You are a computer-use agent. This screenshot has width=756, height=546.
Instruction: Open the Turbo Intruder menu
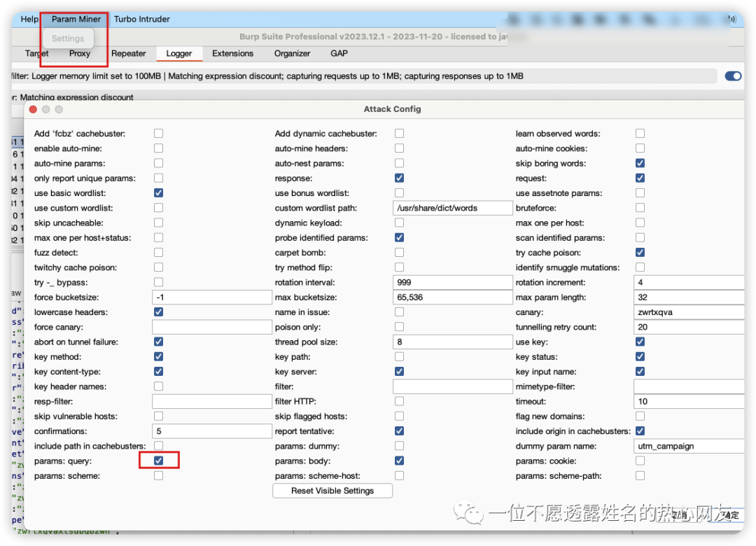click(x=141, y=20)
